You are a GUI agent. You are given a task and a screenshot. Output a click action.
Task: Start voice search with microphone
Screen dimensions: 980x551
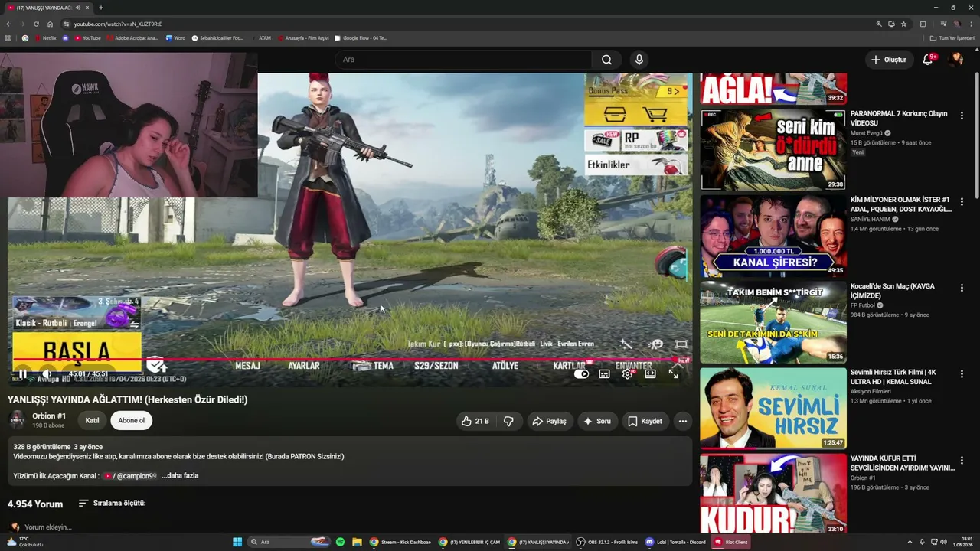639,60
